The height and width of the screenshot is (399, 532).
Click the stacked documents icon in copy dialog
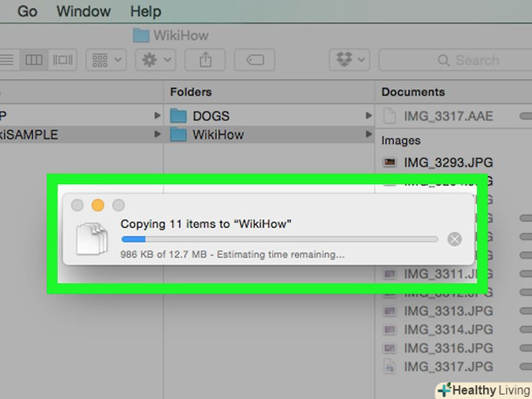[x=92, y=238]
